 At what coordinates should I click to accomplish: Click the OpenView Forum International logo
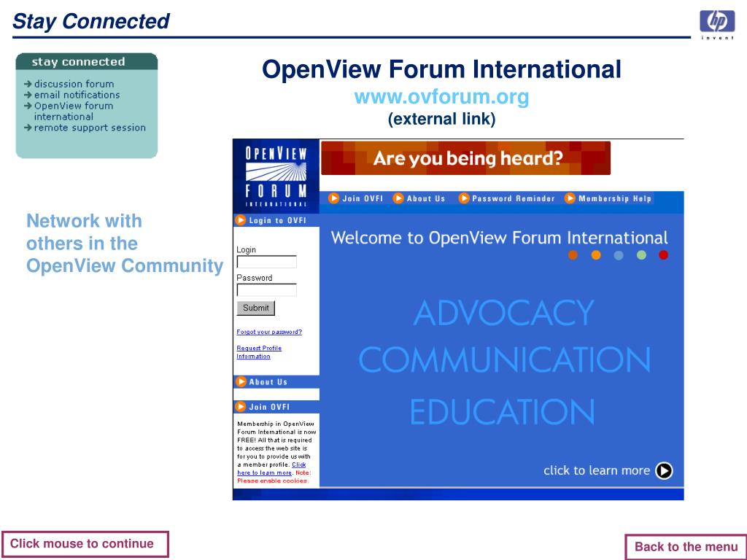click(276, 176)
